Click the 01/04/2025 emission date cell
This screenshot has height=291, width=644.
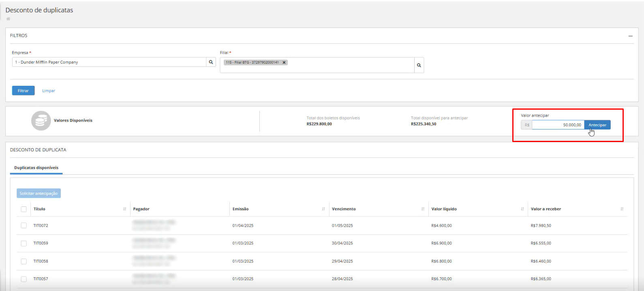tap(243, 225)
